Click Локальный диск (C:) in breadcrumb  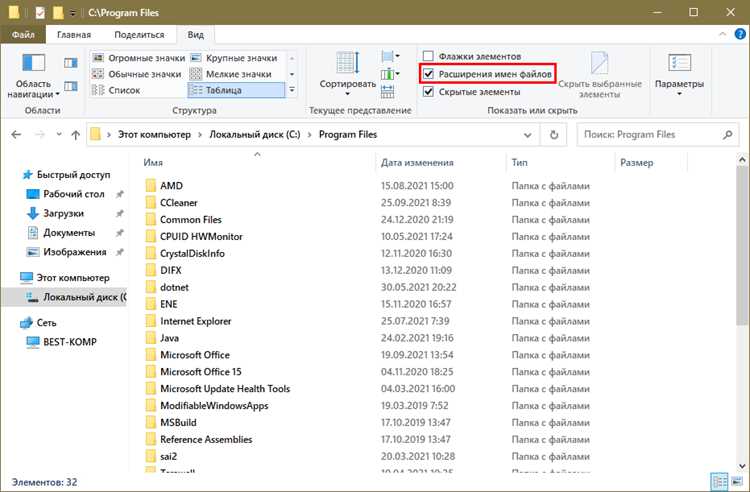click(255, 135)
